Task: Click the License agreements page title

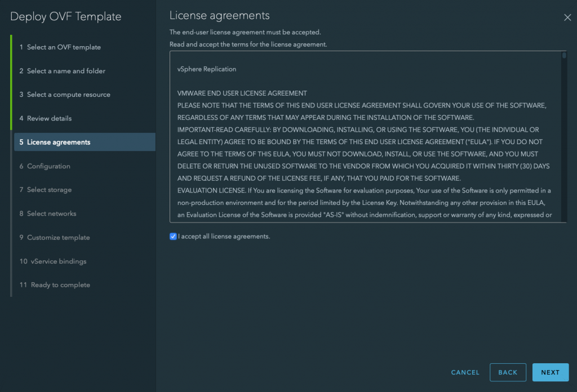Action: (219, 15)
